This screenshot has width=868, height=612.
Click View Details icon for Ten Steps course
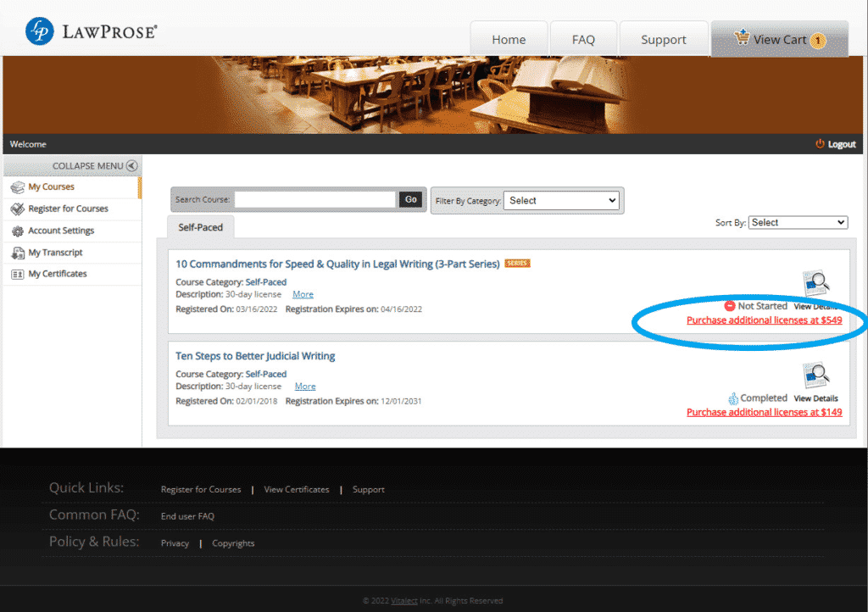pos(816,375)
